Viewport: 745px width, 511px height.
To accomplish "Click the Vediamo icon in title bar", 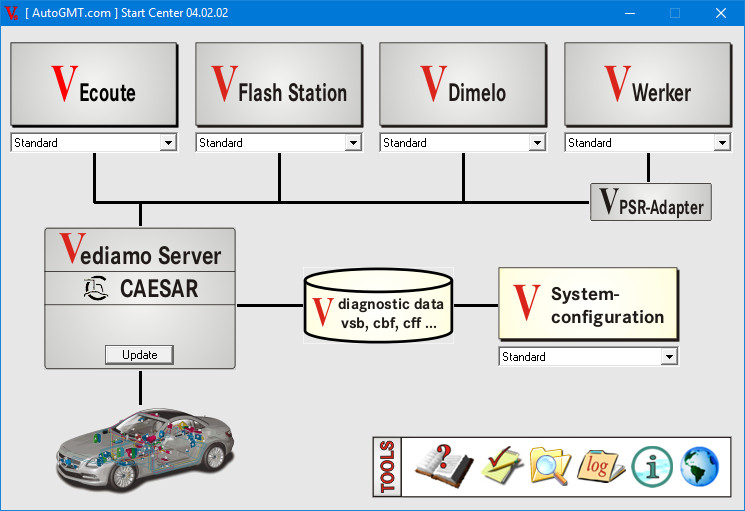I will point(11,13).
